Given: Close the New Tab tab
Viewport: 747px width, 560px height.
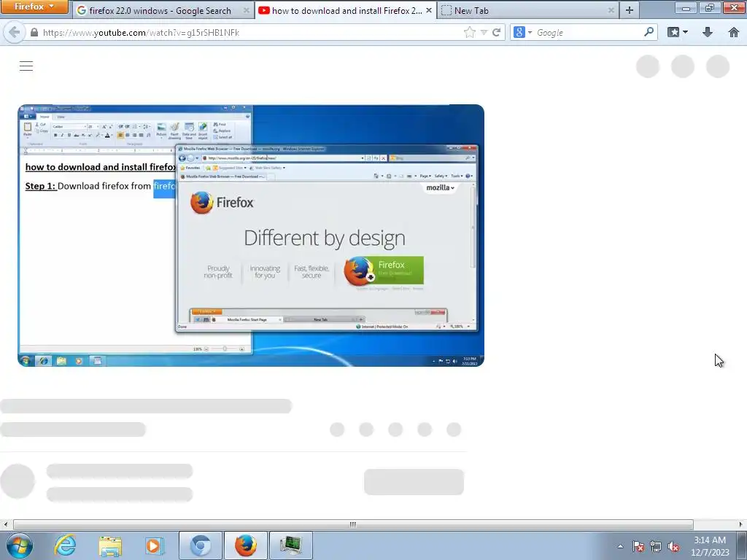Looking at the screenshot, I should pos(611,10).
